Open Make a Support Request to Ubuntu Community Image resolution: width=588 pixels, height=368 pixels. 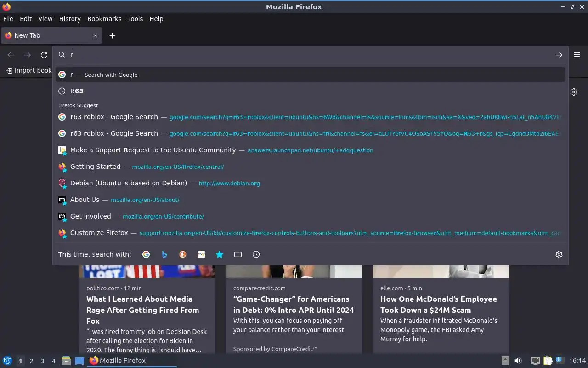point(311,150)
